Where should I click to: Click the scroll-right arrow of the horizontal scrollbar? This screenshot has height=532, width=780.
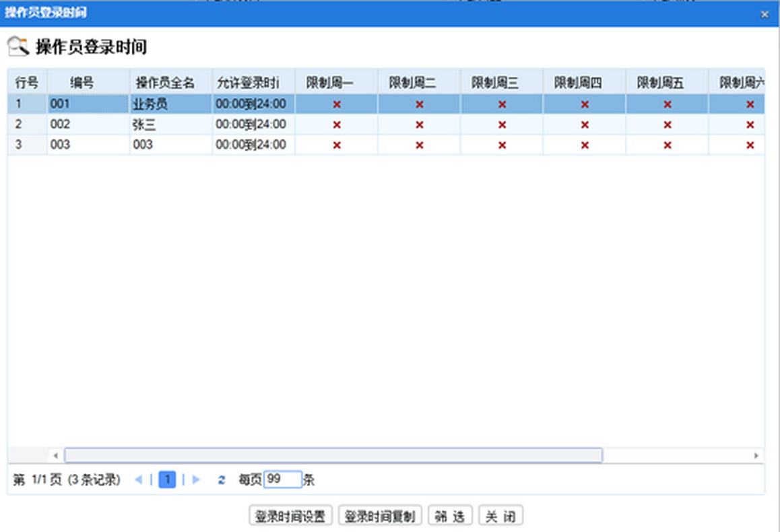point(756,456)
